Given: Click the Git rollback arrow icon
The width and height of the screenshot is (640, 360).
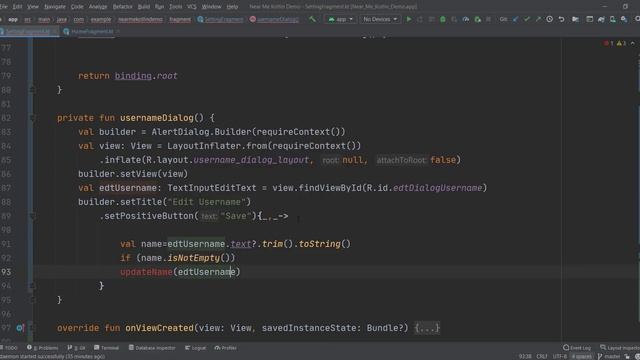Looking at the screenshot, I should click(562, 19).
